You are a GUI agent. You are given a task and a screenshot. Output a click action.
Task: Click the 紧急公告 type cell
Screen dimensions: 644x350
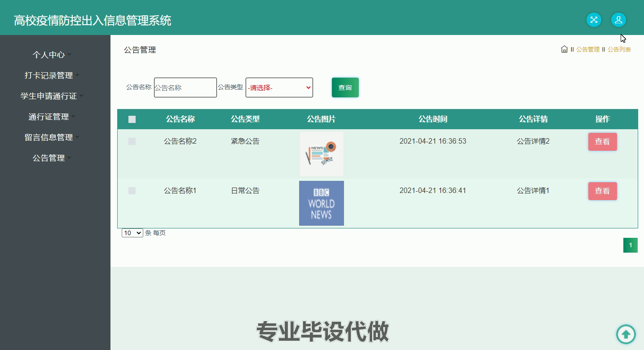tap(245, 141)
